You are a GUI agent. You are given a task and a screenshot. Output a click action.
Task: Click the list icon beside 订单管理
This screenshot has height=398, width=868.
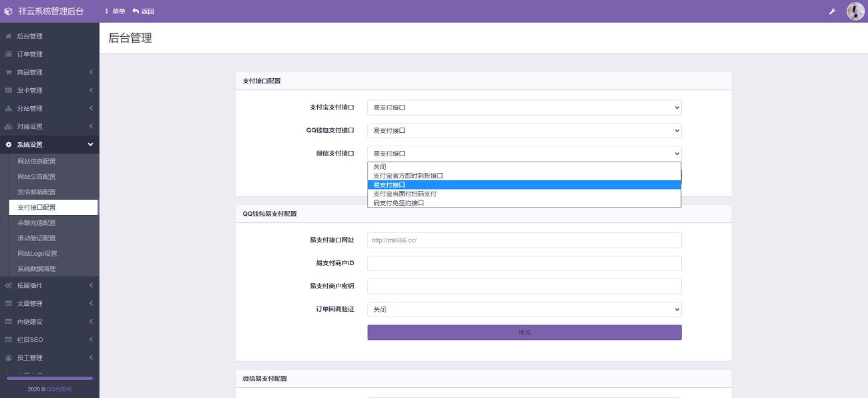(x=9, y=54)
